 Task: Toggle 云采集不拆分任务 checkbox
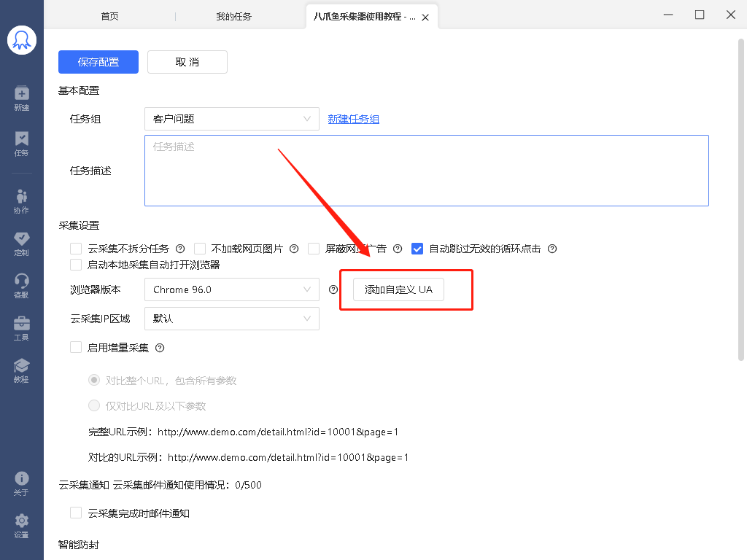pyautogui.click(x=76, y=249)
